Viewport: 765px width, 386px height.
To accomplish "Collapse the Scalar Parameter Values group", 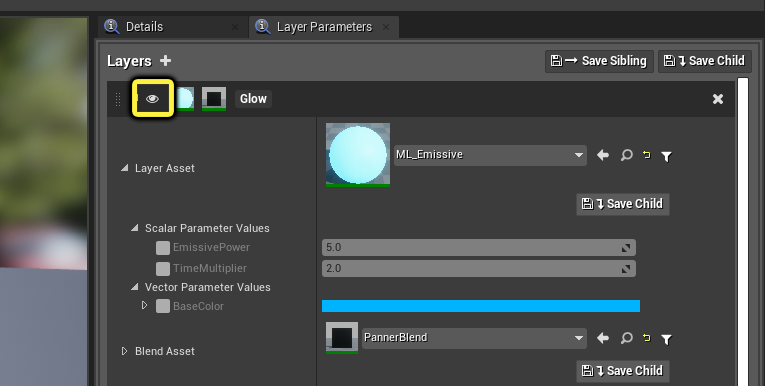I will pos(134,228).
